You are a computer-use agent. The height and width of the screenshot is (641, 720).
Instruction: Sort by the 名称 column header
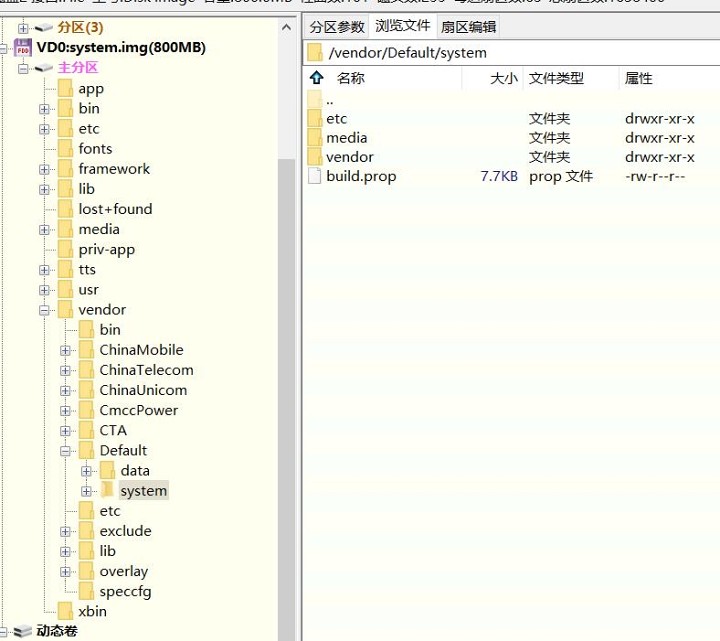[351, 78]
